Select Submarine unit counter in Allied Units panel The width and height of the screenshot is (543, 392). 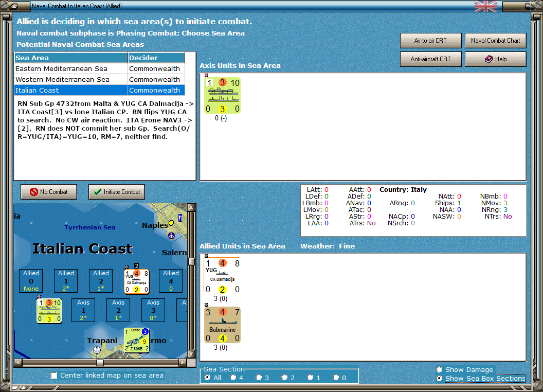[222, 325]
